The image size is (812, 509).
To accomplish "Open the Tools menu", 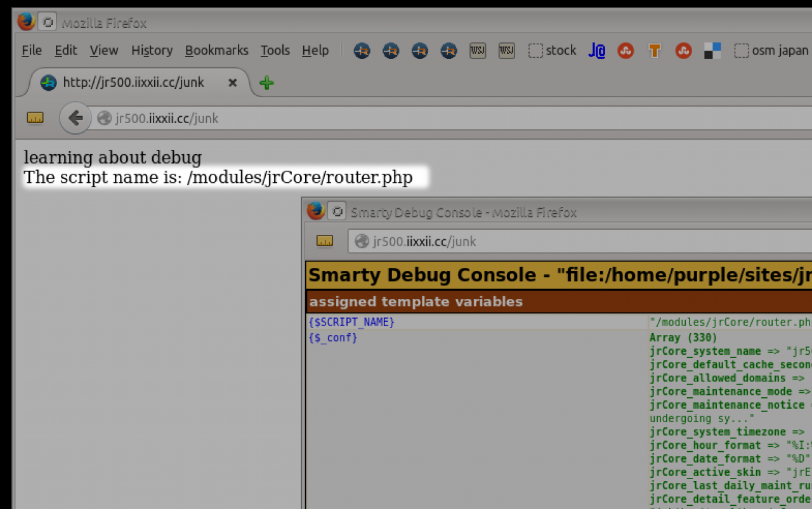I will (275, 51).
